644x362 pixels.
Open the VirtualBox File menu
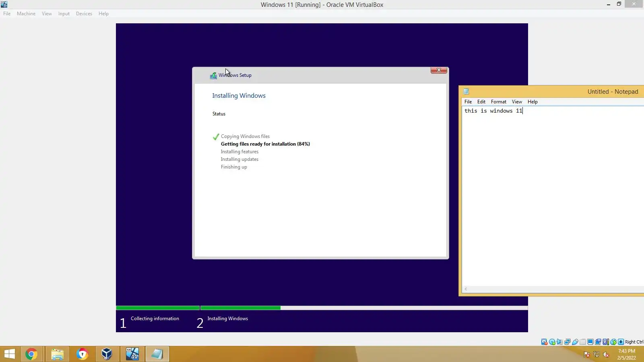tap(7, 14)
